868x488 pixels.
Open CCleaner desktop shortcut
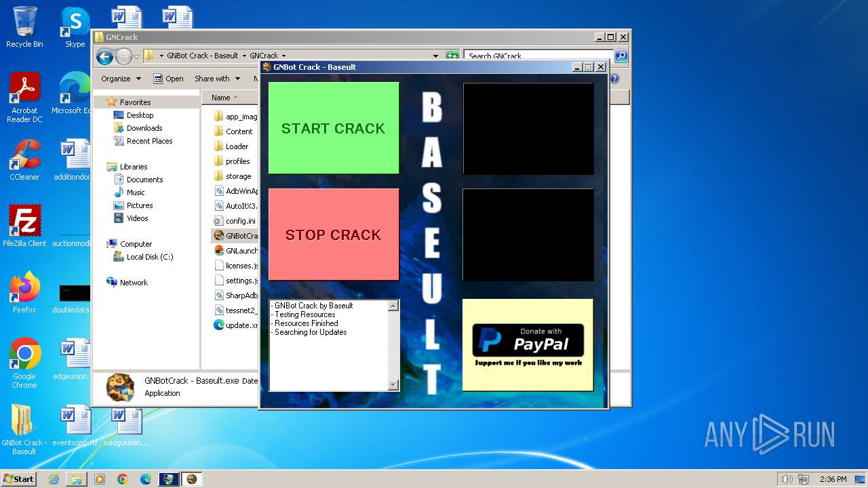tap(24, 160)
